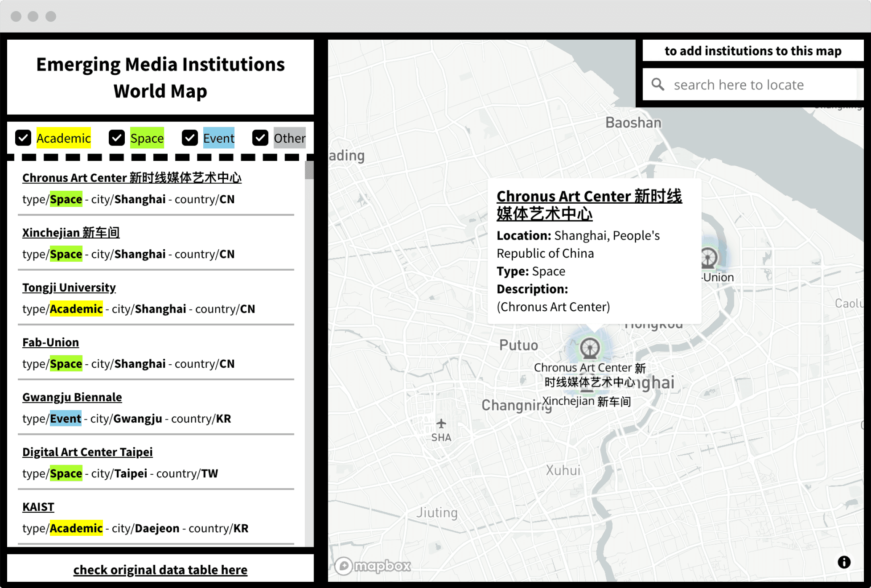Click the magnifier icon in search box
The height and width of the screenshot is (588, 871).
[x=658, y=84]
